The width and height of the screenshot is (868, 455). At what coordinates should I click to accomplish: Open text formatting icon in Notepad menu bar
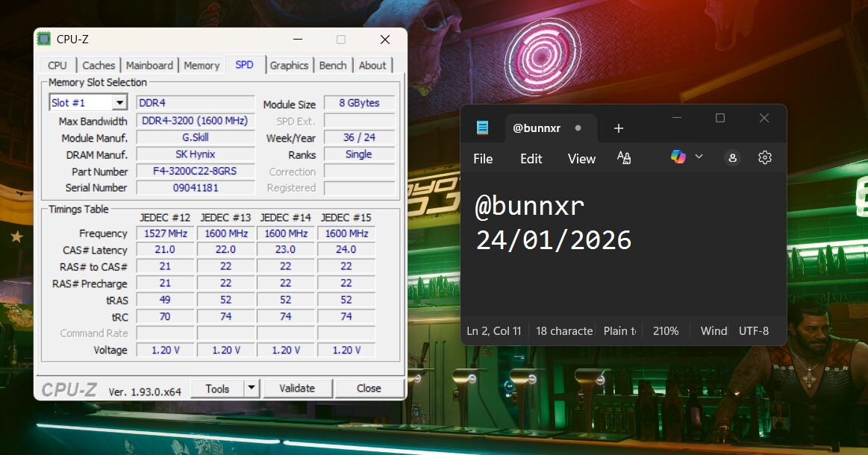(624, 157)
